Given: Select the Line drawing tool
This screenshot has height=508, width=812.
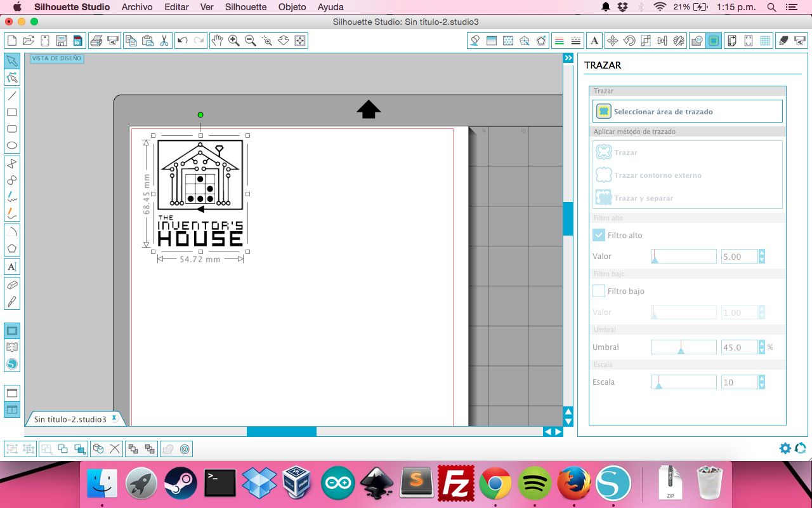Looking at the screenshot, I should pyautogui.click(x=12, y=96).
